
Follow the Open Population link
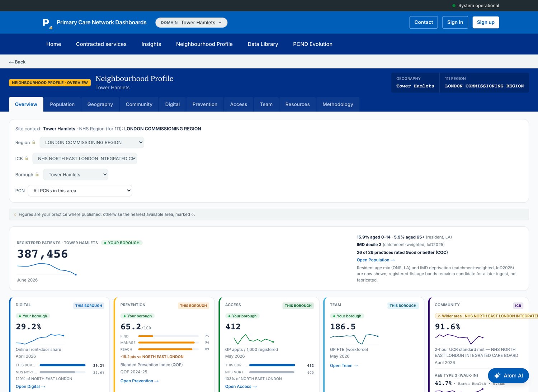click(x=376, y=260)
